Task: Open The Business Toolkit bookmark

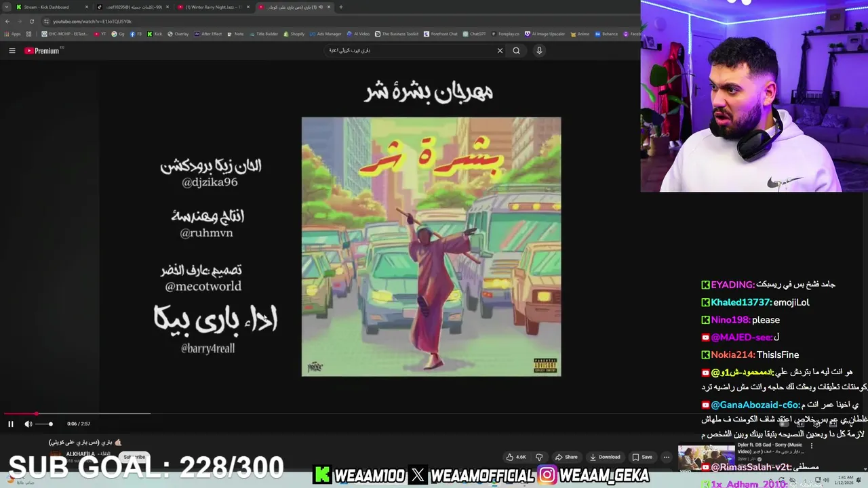Action: [x=397, y=34]
